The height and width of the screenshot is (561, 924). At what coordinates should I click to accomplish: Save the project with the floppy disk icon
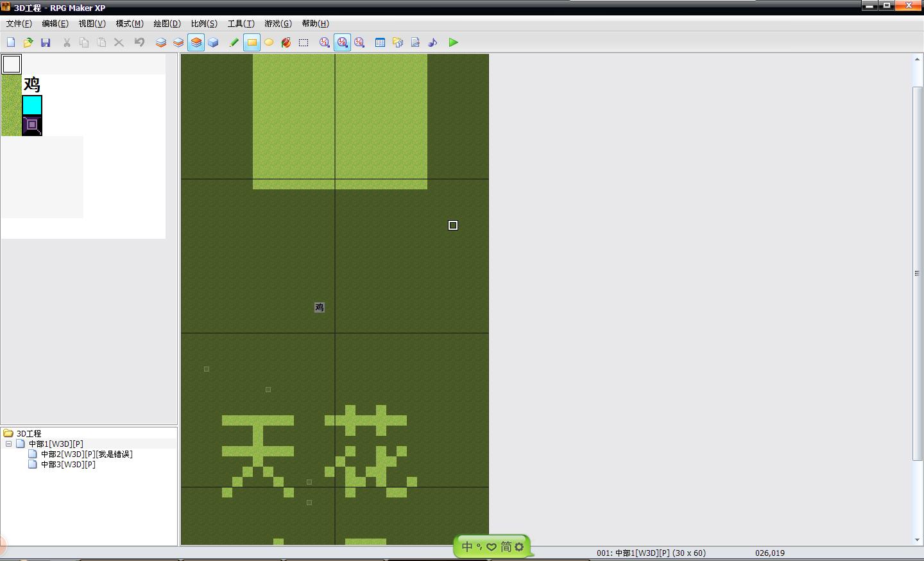pyautogui.click(x=46, y=42)
